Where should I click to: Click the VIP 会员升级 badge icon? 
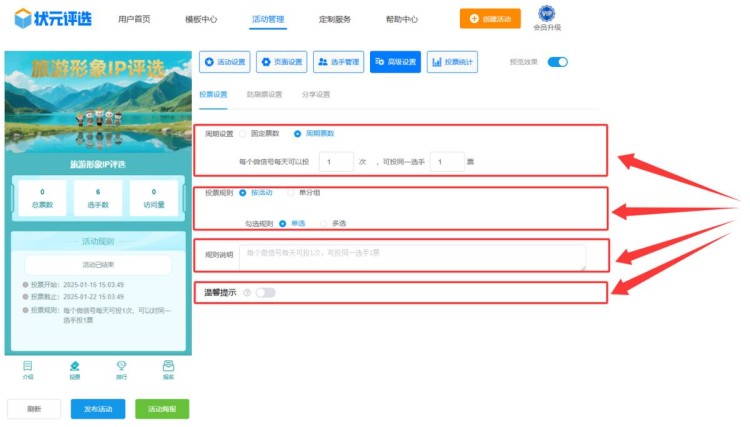(546, 13)
